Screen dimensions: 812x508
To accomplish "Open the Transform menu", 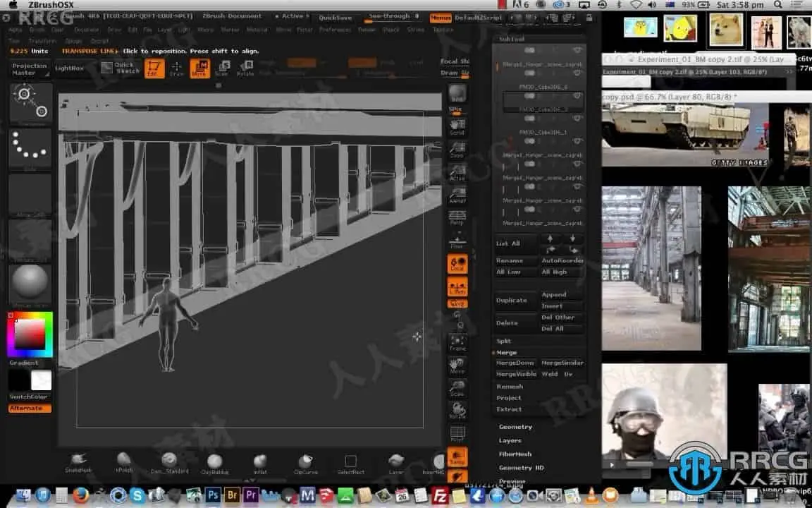I will click(42, 41).
